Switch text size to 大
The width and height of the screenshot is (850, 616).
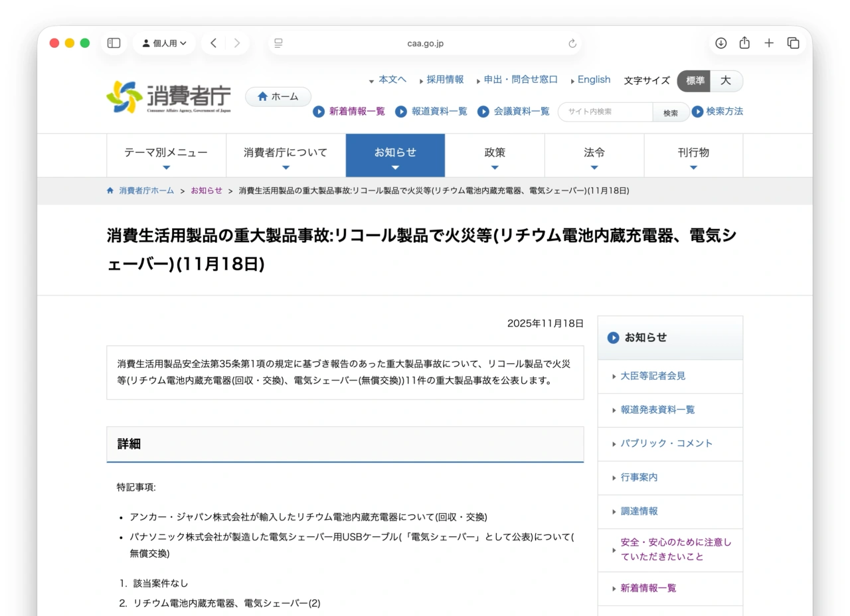726,81
